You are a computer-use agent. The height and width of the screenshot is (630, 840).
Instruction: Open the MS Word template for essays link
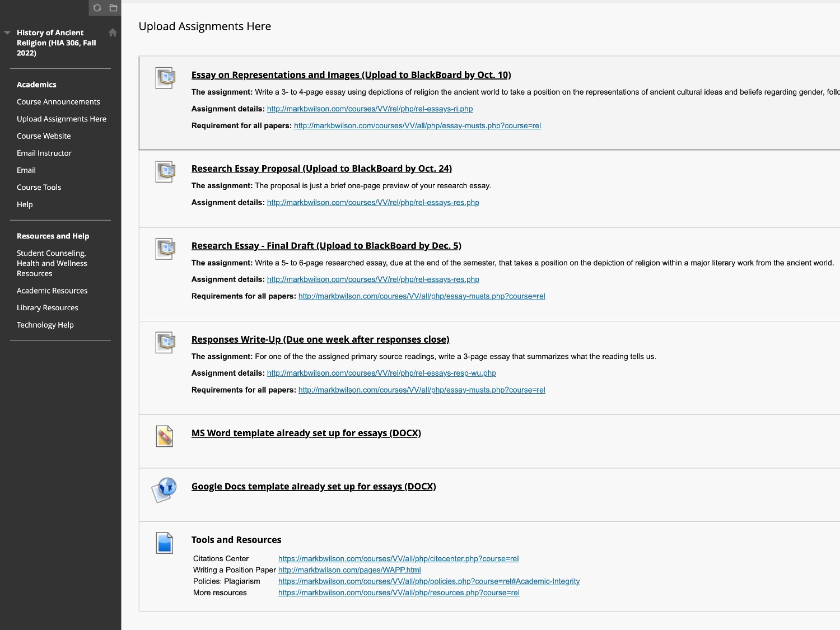click(x=306, y=433)
